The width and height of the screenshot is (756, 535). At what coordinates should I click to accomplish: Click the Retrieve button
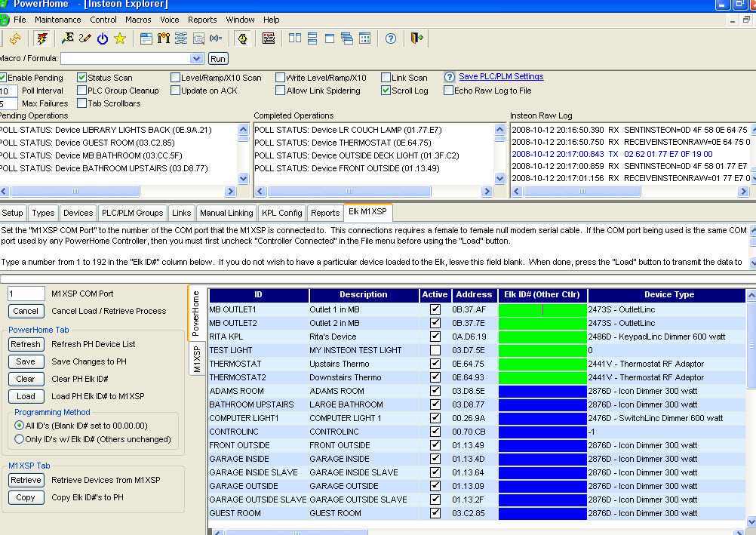pyautogui.click(x=26, y=480)
